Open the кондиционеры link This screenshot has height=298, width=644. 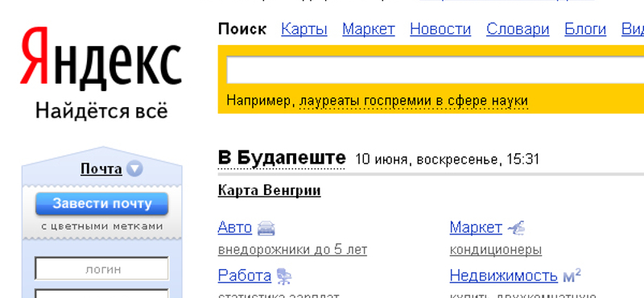(496, 250)
